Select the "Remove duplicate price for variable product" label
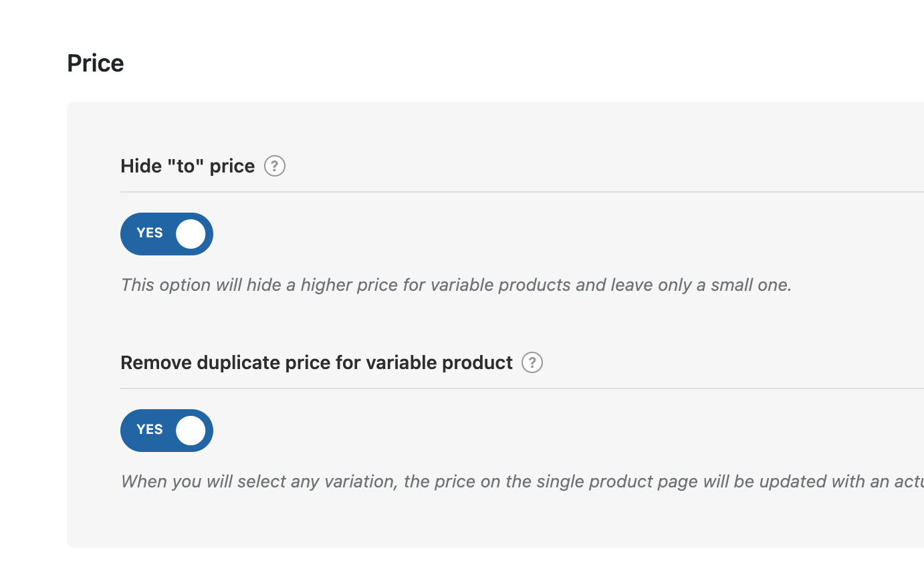This screenshot has width=924, height=575. click(x=316, y=362)
